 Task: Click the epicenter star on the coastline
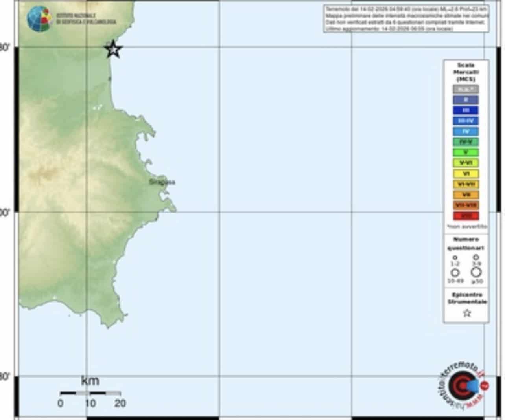coord(113,49)
